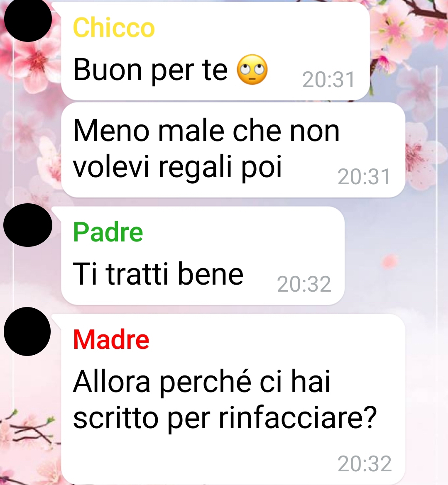This screenshot has width=448, height=485.
Task: Tap the 20:31 timestamp on the regali message
Action: 364,177
